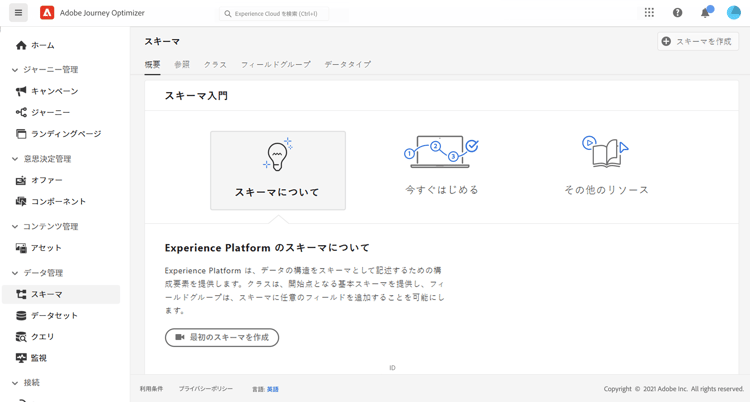Collapse the データ管理 section
Image resolution: width=750 pixels, height=402 pixels.
[x=14, y=273]
